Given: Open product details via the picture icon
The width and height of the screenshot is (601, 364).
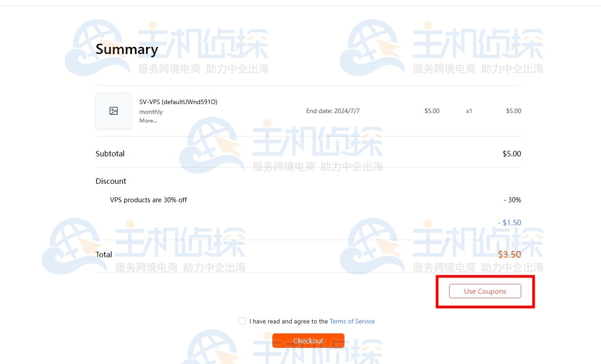Looking at the screenshot, I should (x=114, y=110).
